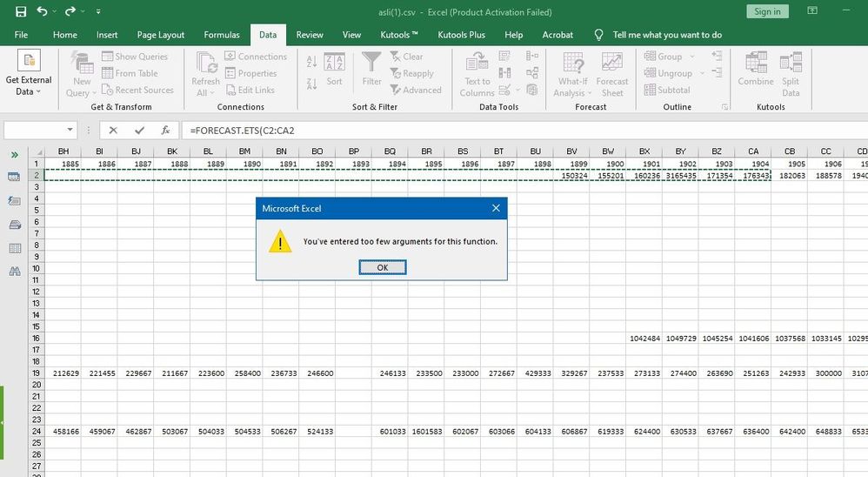Image resolution: width=868 pixels, height=477 pixels.
Task: Click the Save icon in the title bar
Action: (x=21, y=11)
